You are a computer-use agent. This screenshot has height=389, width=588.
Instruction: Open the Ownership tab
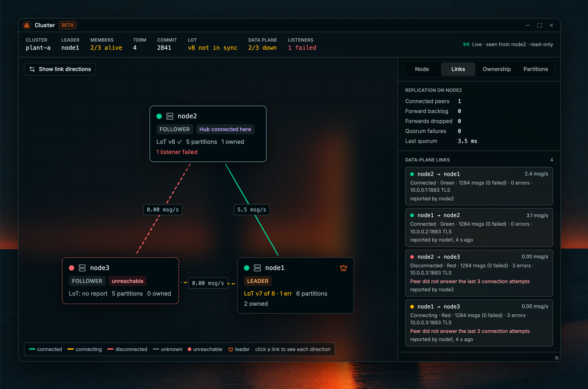(496, 69)
